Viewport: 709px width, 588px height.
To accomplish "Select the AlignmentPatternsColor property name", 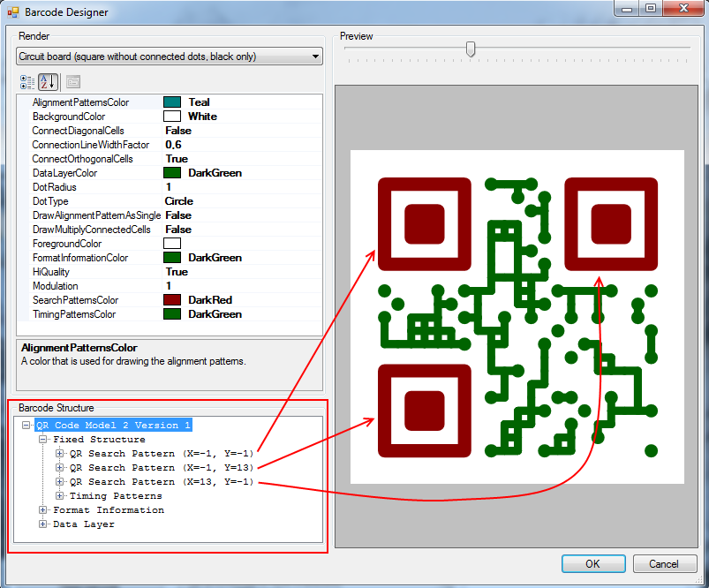I will coord(80,102).
